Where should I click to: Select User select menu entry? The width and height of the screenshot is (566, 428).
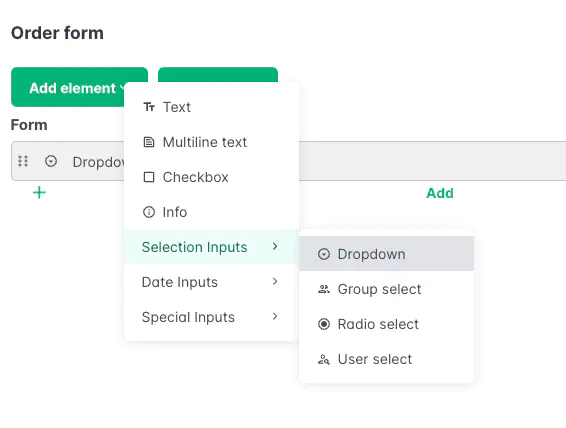pos(386,359)
